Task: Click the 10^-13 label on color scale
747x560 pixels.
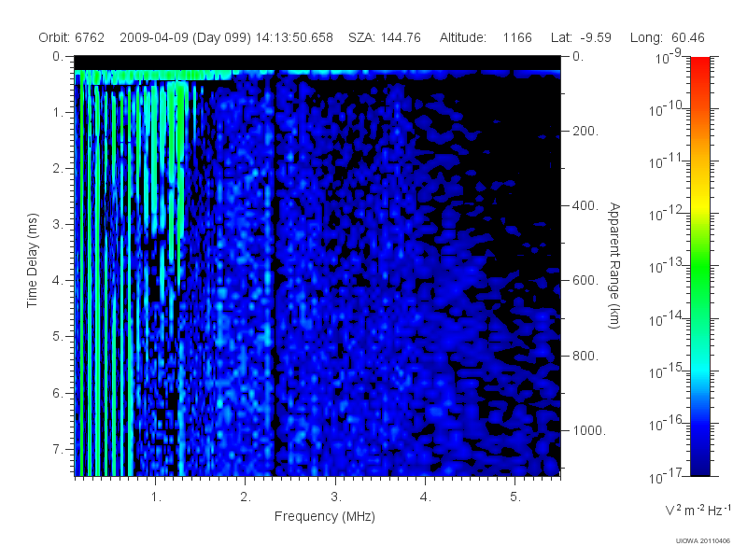Action: tap(667, 265)
